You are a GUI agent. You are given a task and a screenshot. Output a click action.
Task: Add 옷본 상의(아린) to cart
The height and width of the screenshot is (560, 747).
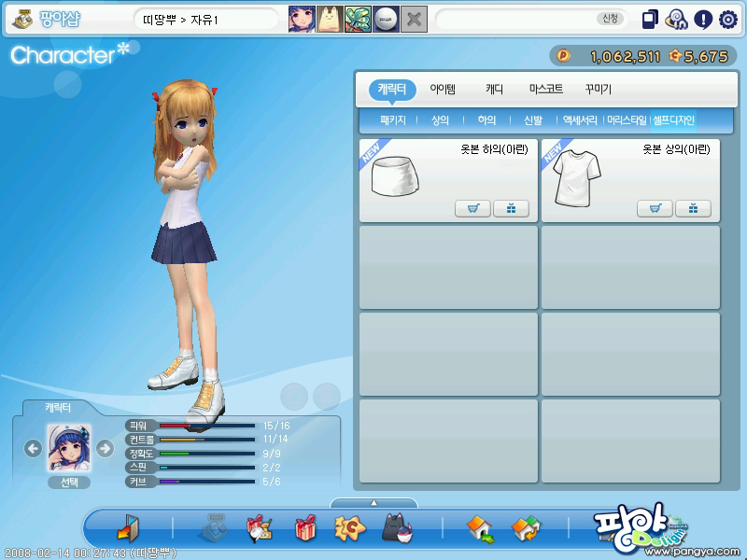click(x=655, y=208)
